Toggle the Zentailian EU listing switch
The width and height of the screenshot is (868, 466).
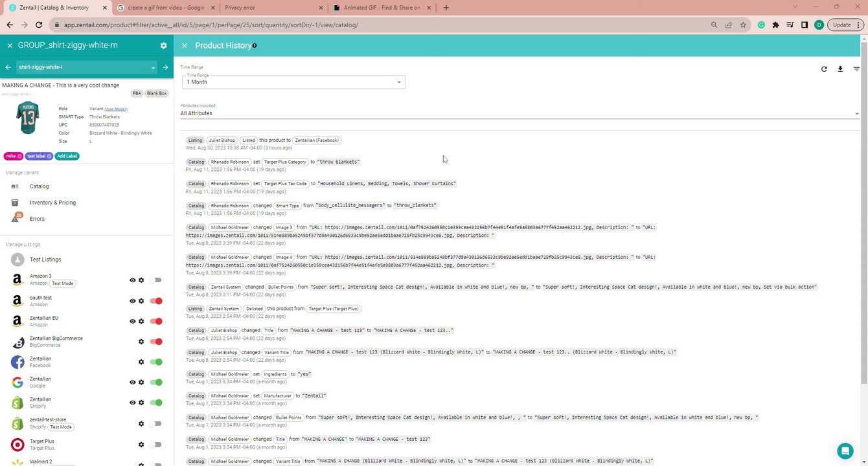pos(156,321)
